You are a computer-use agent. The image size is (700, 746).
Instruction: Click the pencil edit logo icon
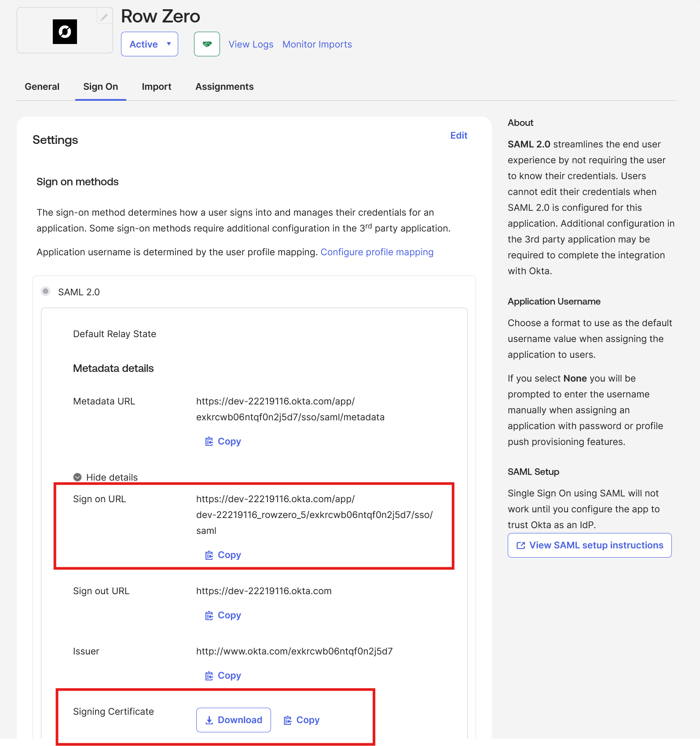tap(104, 17)
